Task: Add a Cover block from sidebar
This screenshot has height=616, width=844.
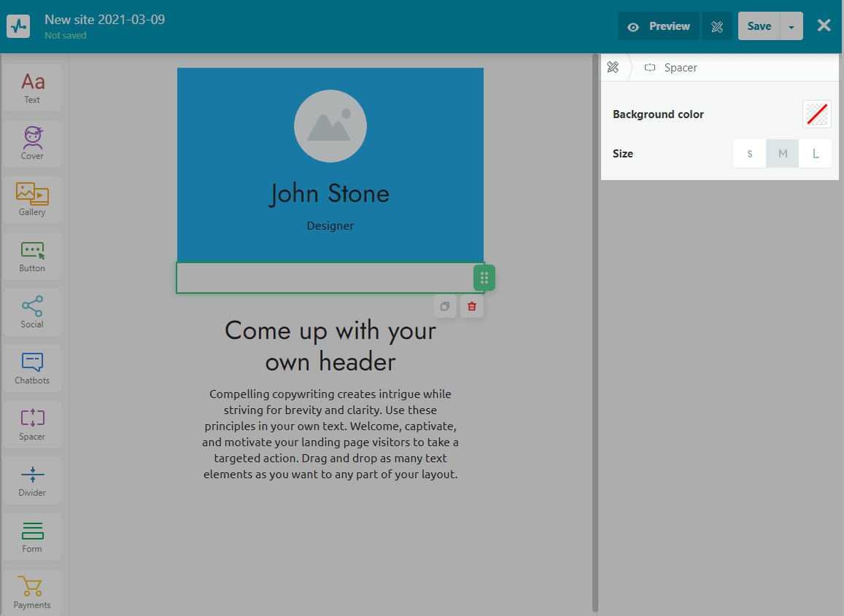Action: click(32, 144)
